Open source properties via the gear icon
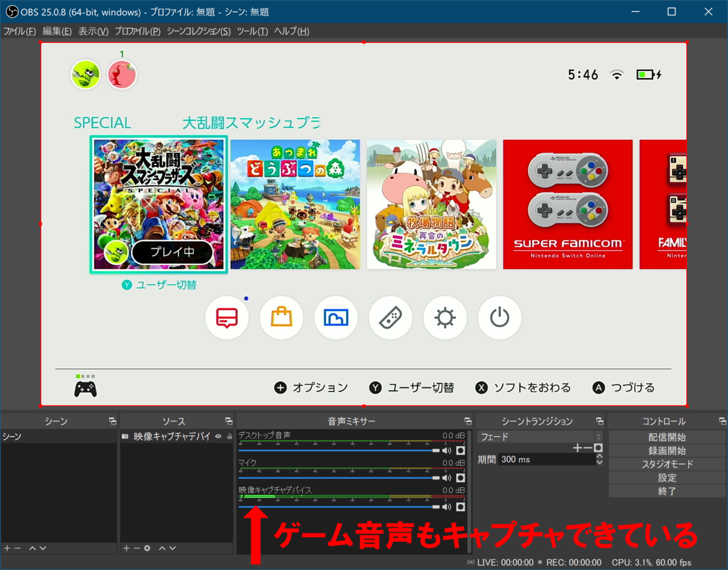 click(x=147, y=548)
